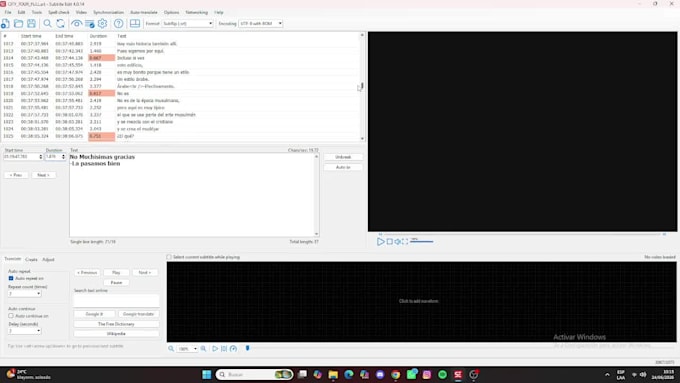The width and height of the screenshot is (680, 383).
Task: Open Windows Start menu
Action: pos(206,374)
